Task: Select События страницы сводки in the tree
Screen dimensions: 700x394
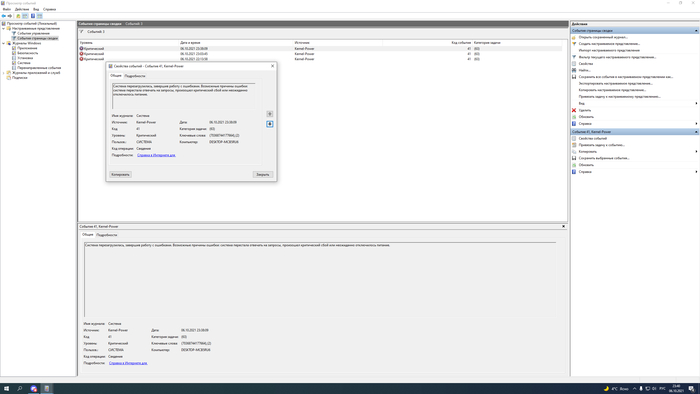Action: coord(38,38)
